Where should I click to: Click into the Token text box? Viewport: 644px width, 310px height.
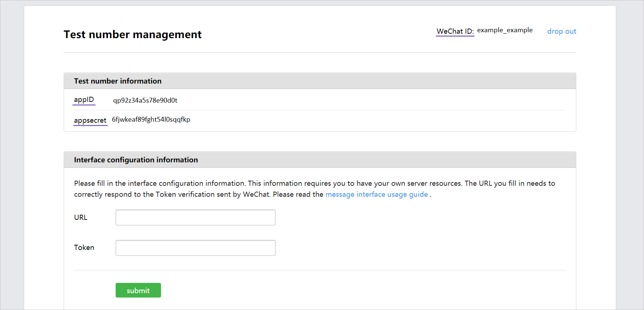click(195, 248)
